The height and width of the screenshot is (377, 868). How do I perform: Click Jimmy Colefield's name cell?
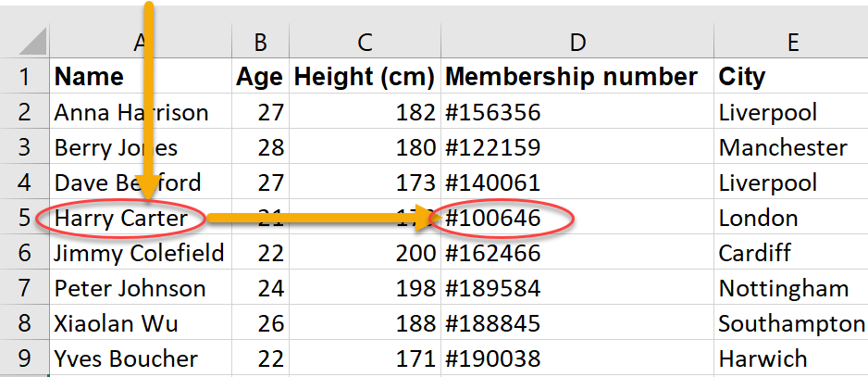[x=139, y=254]
